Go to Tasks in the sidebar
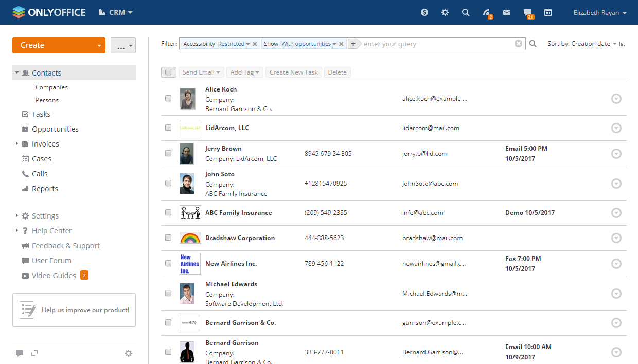The image size is (638, 364). 41,114
